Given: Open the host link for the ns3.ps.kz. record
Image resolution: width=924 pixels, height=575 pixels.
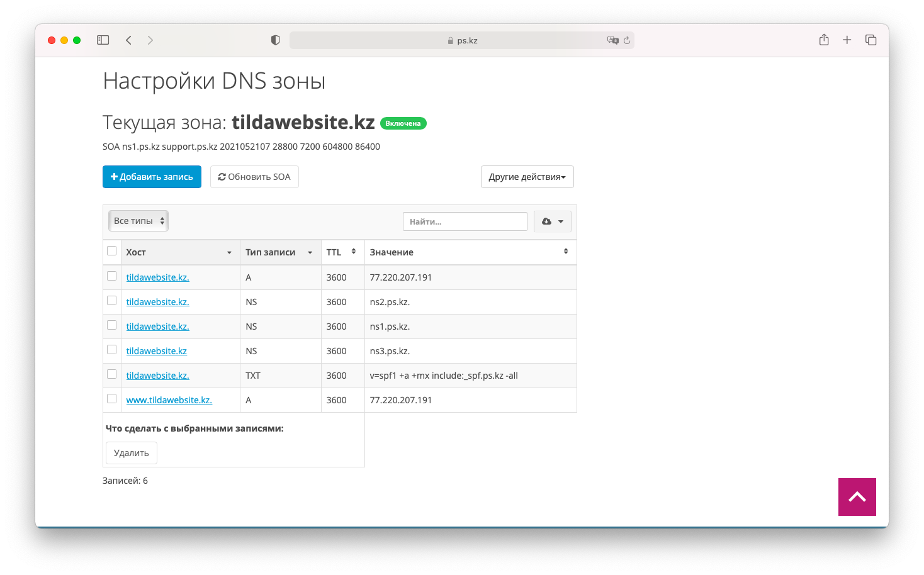Looking at the screenshot, I should pos(157,351).
